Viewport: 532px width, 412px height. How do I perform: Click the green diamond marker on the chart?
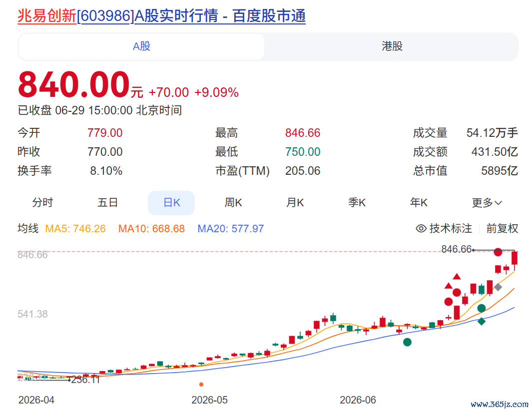tap(481, 321)
